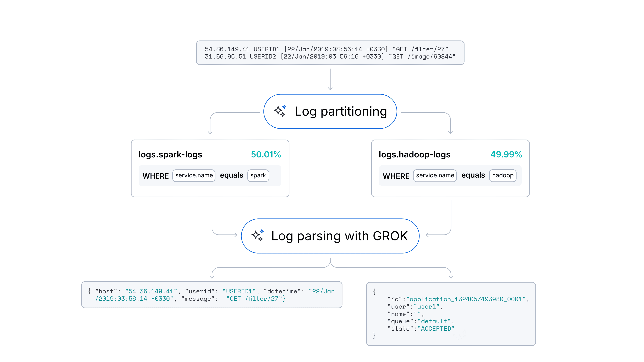Click the logs.hadoop-logs label
The image size is (644, 362).
click(x=415, y=154)
